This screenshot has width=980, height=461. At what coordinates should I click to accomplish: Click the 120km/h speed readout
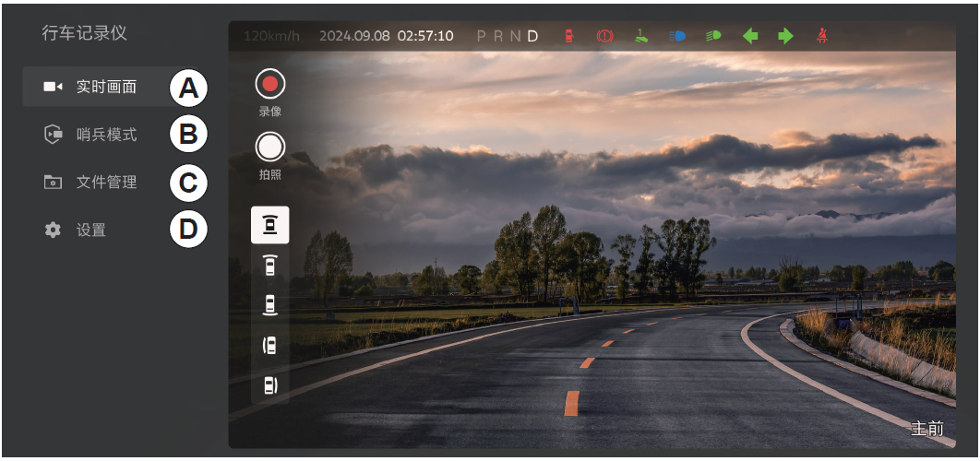272,36
